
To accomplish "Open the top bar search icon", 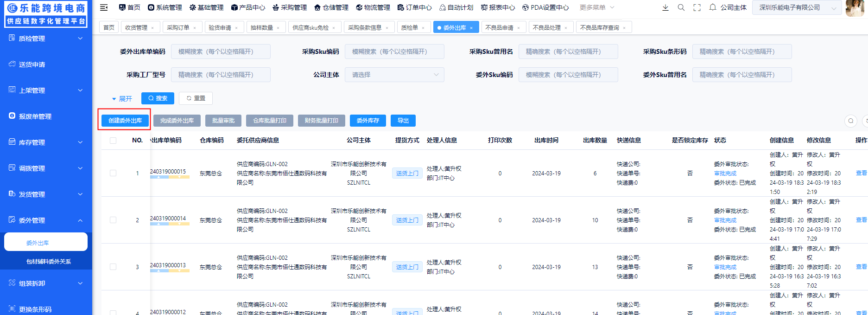I will coord(681,7).
